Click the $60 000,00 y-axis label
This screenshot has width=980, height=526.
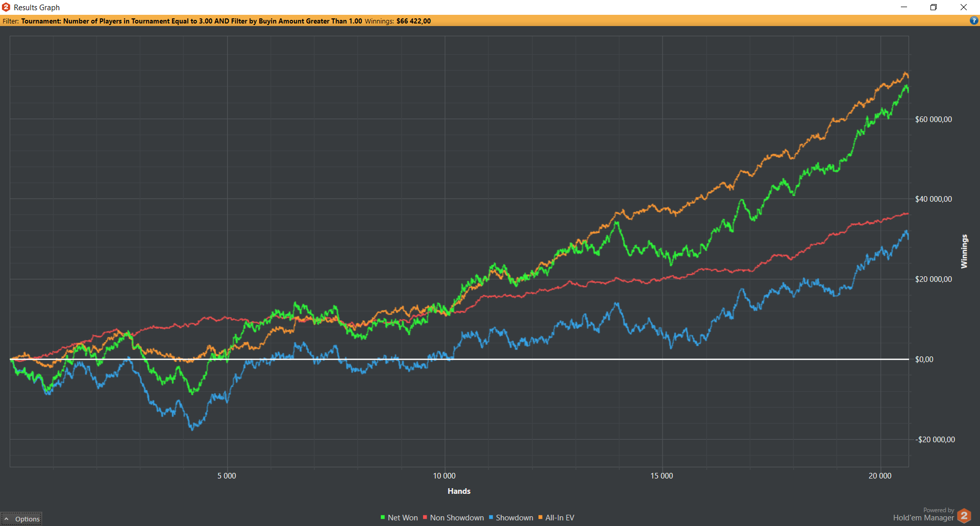tap(934, 119)
